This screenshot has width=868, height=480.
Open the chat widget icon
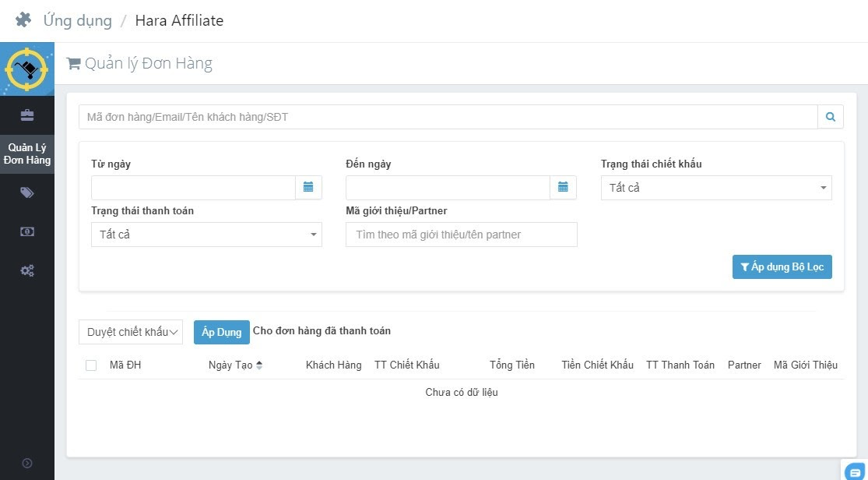click(x=854, y=470)
